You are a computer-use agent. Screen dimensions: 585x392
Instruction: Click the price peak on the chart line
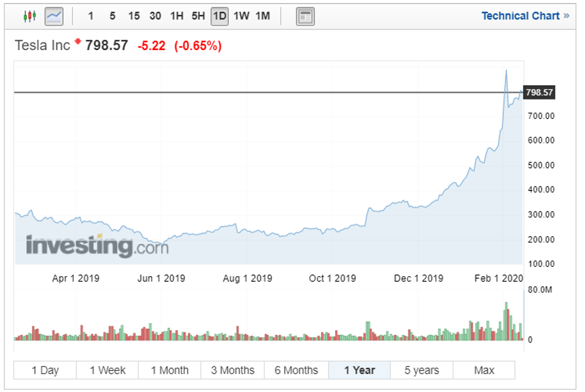click(x=506, y=71)
